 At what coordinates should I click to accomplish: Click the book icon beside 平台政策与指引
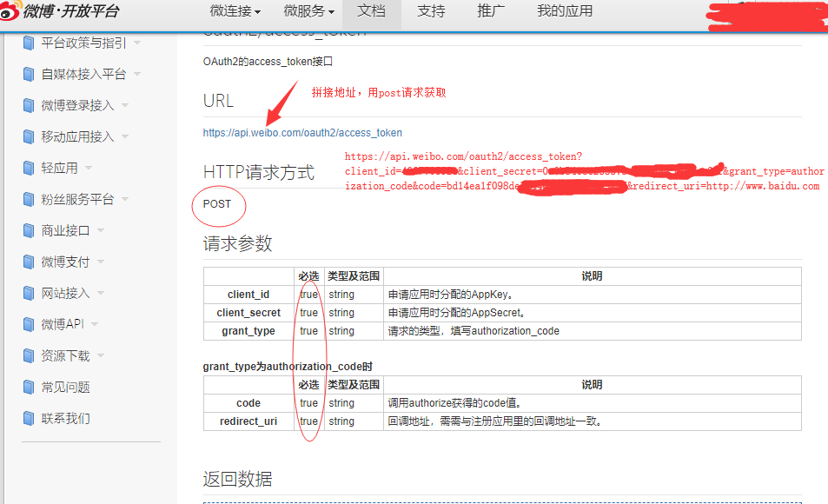(29, 43)
